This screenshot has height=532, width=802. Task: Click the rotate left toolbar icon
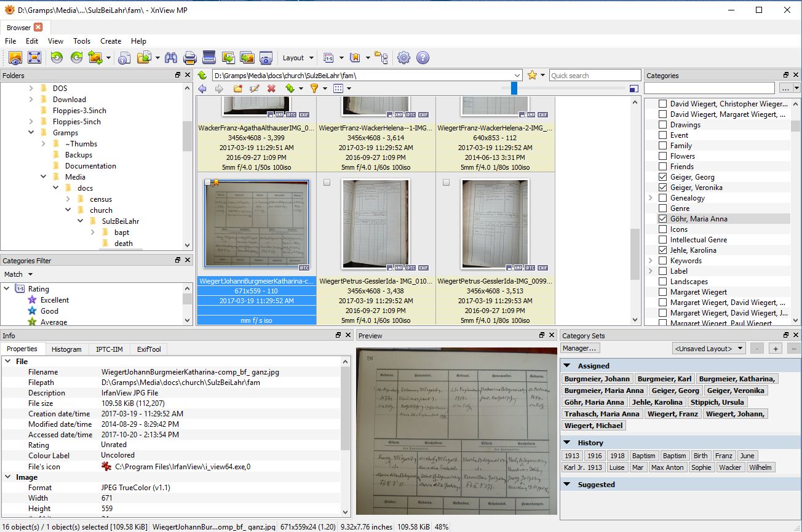57,58
